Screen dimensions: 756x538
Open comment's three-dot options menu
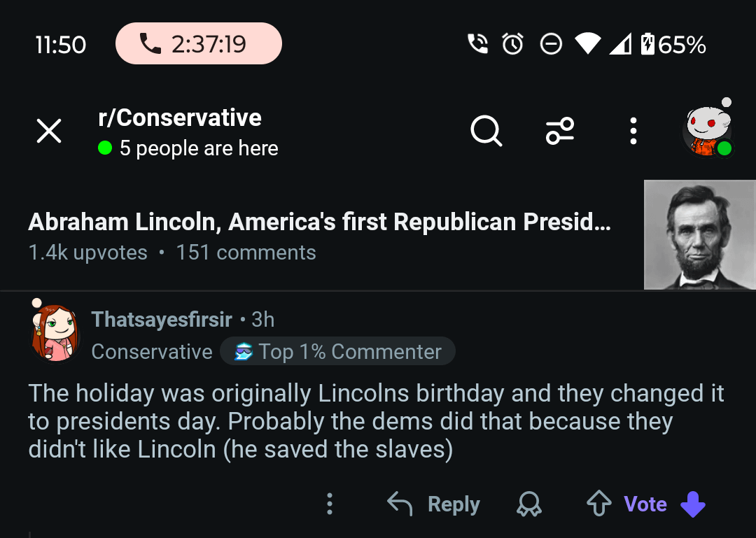click(330, 504)
